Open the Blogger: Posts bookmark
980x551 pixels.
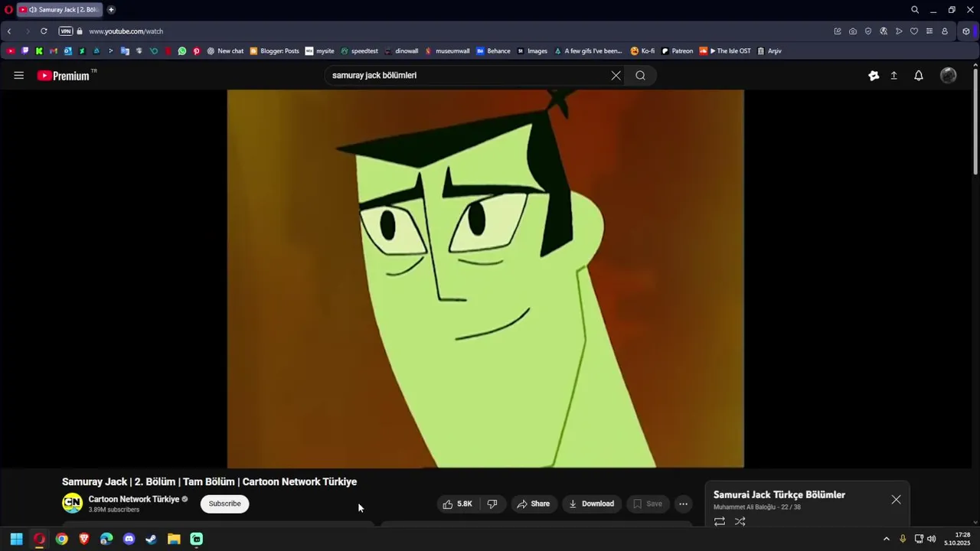[x=275, y=51]
